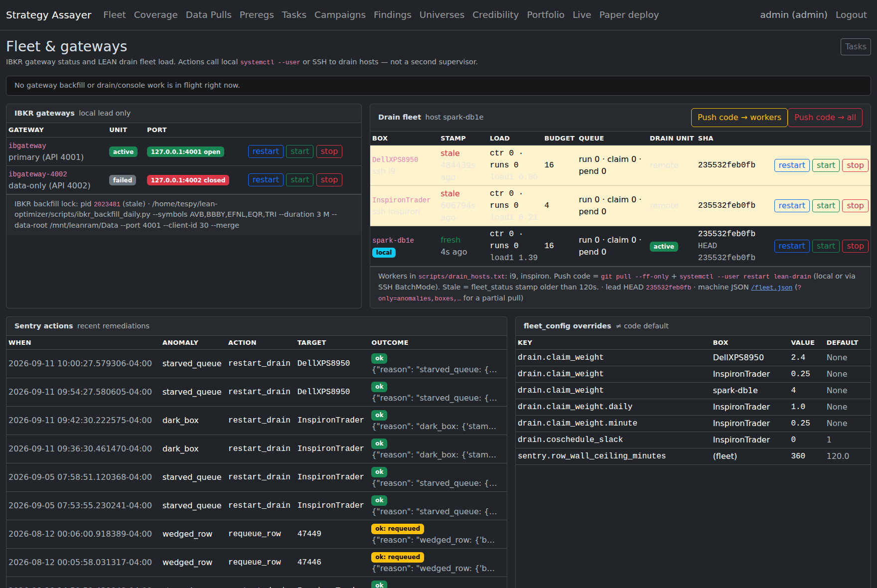This screenshot has height=588, width=877.
Task: Navigate to Universes
Action: coord(442,15)
